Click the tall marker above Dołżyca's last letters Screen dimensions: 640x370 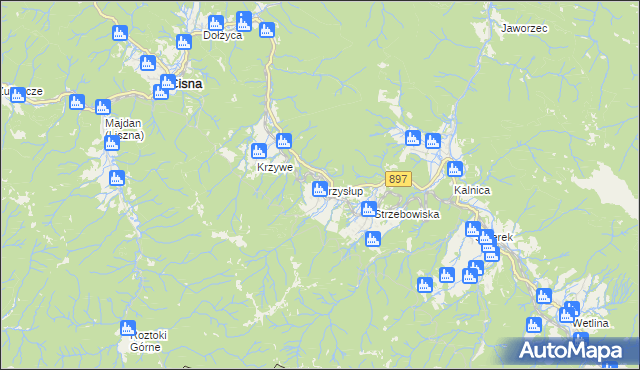click(x=244, y=21)
